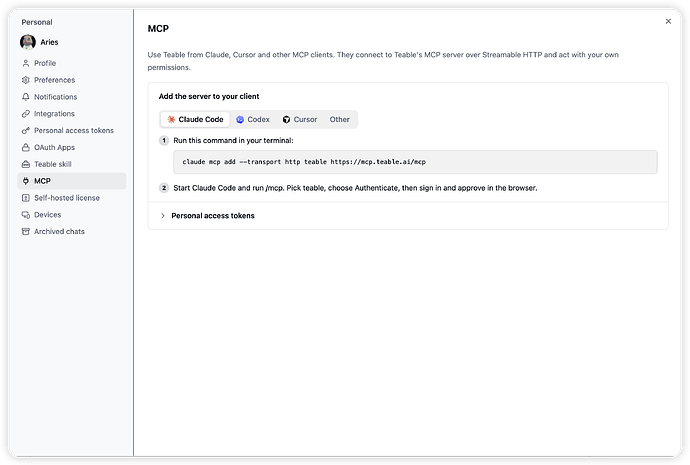The height and width of the screenshot is (465, 690).
Task: Select the MCP sidebar item
Action: pyautogui.click(x=71, y=181)
